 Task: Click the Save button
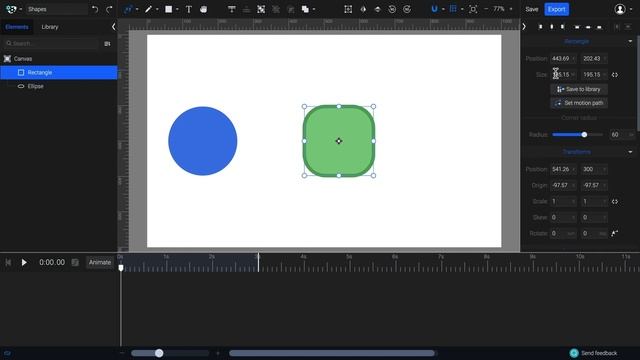pos(531,9)
